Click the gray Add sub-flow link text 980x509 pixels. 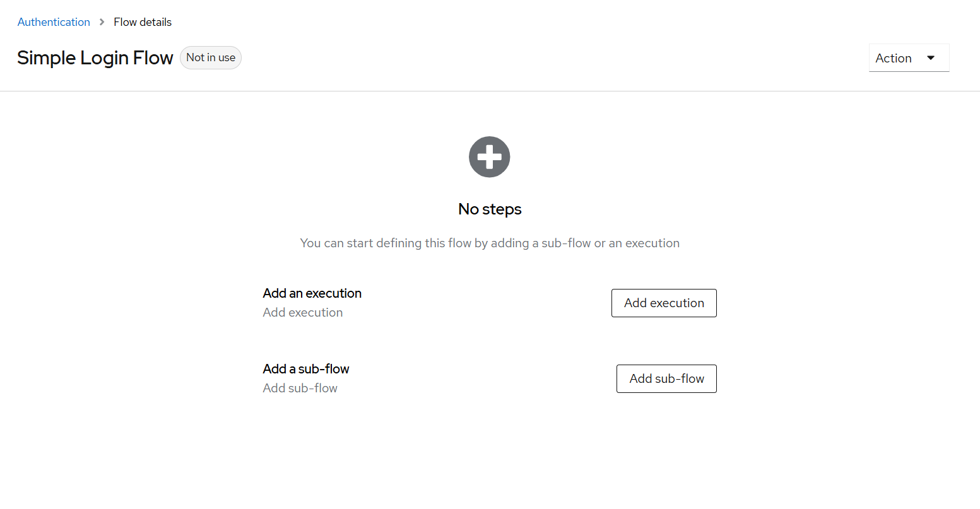300,387
